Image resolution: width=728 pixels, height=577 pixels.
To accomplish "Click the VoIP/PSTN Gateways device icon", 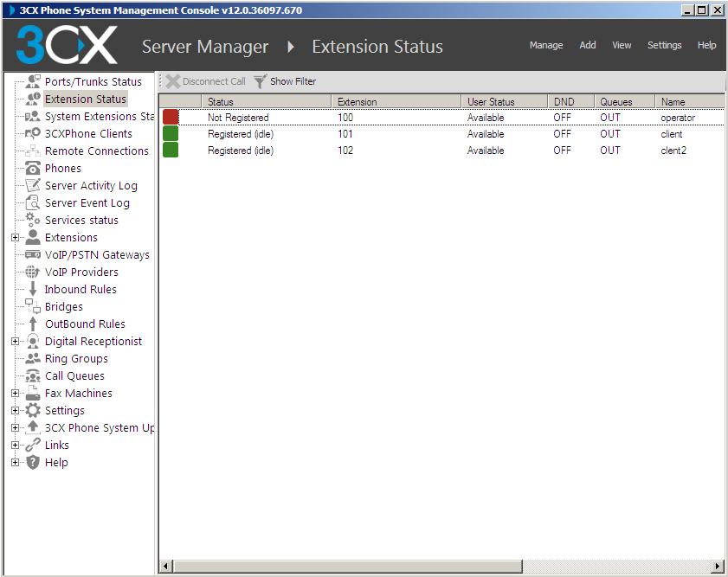I will [33, 254].
